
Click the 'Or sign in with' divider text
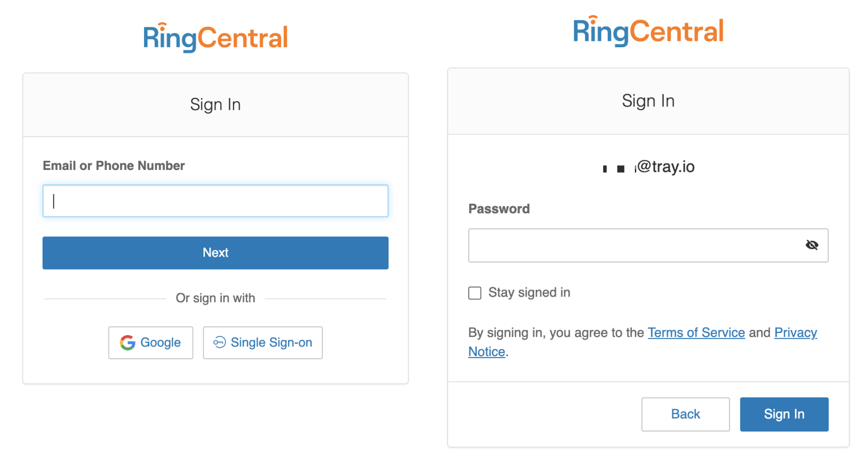click(215, 298)
